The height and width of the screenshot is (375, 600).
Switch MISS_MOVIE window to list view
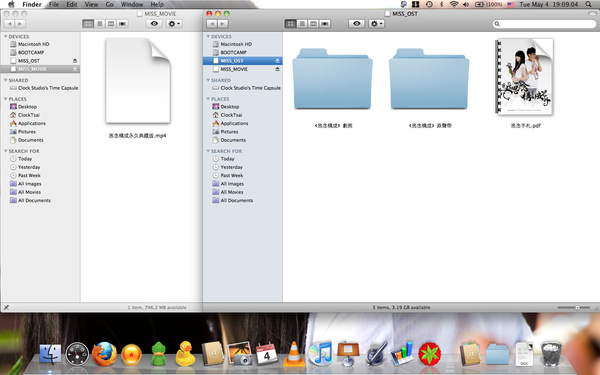point(99,24)
